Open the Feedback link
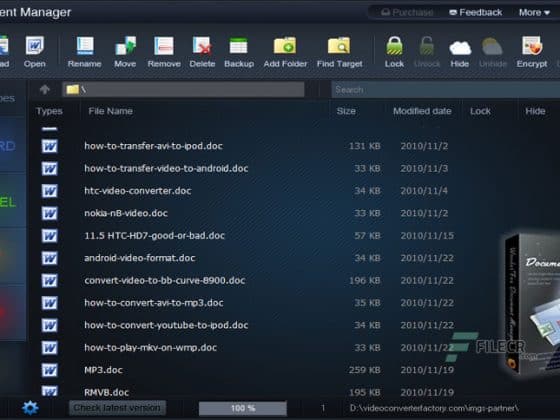The height and width of the screenshot is (420, 560). tap(475, 12)
